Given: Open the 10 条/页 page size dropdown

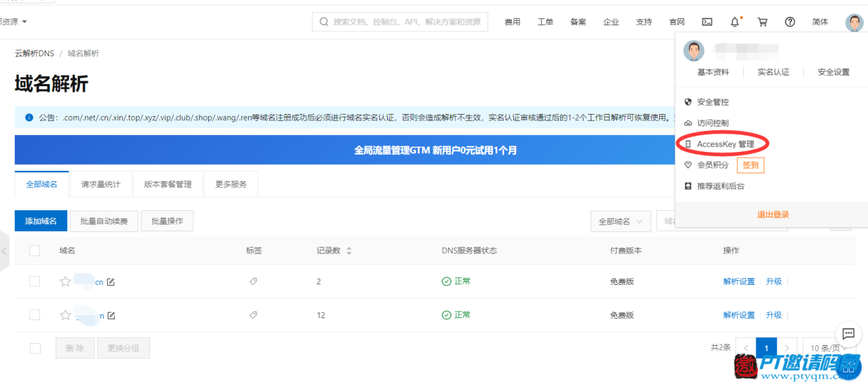Looking at the screenshot, I should (829, 347).
